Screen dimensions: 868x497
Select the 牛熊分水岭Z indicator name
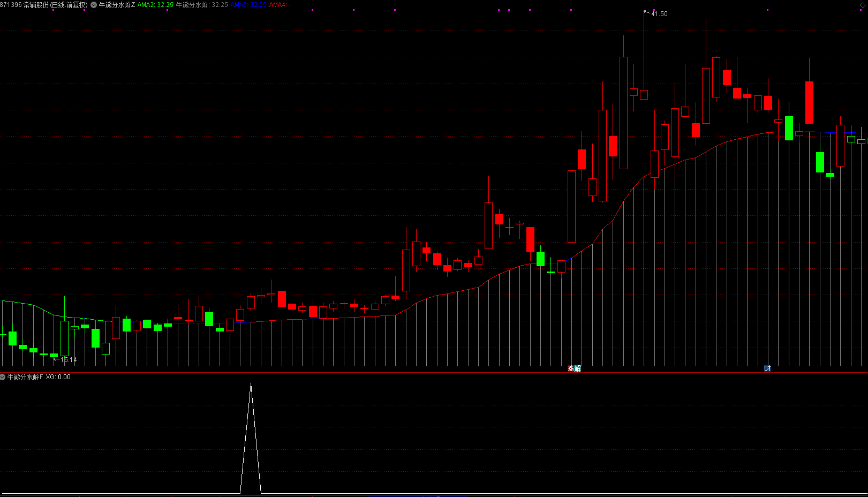click(x=117, y=5)
